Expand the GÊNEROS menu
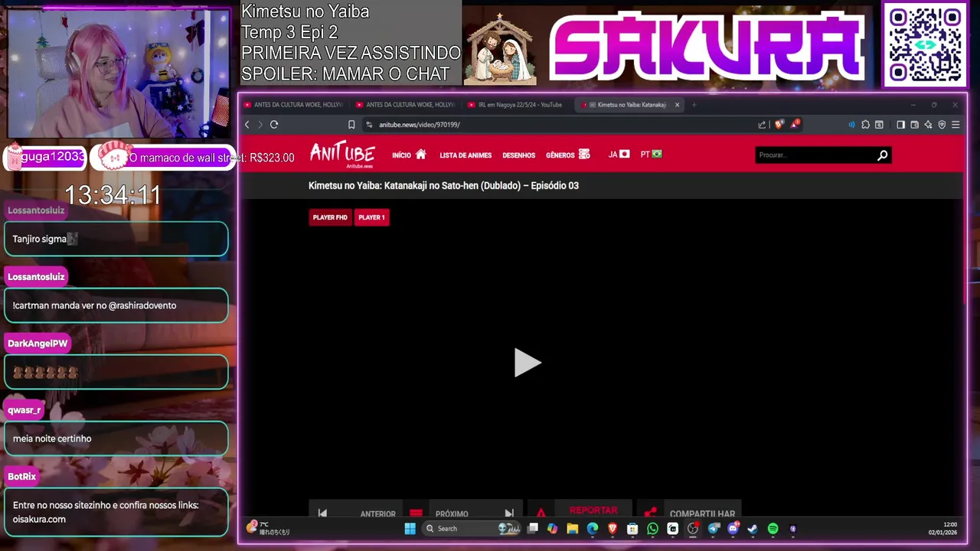 (567, 155)
